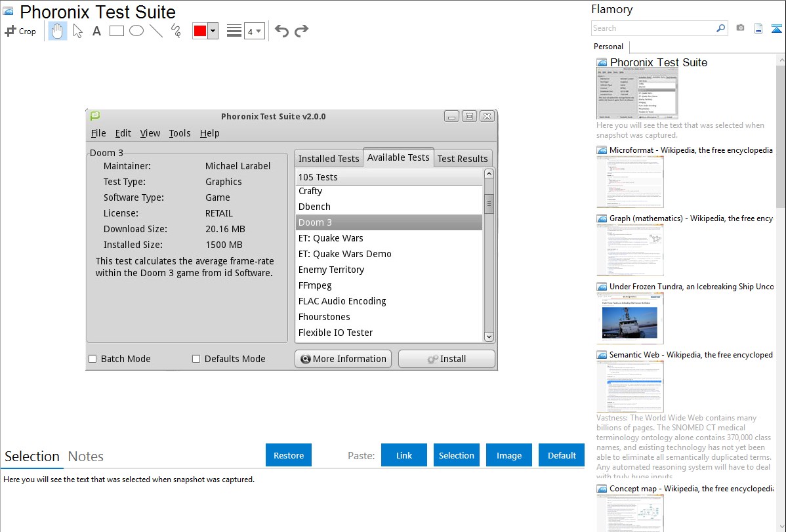This screenshot has width=786, height=532.
Task: Click the Flamory search field
Action: pos(653,28)
